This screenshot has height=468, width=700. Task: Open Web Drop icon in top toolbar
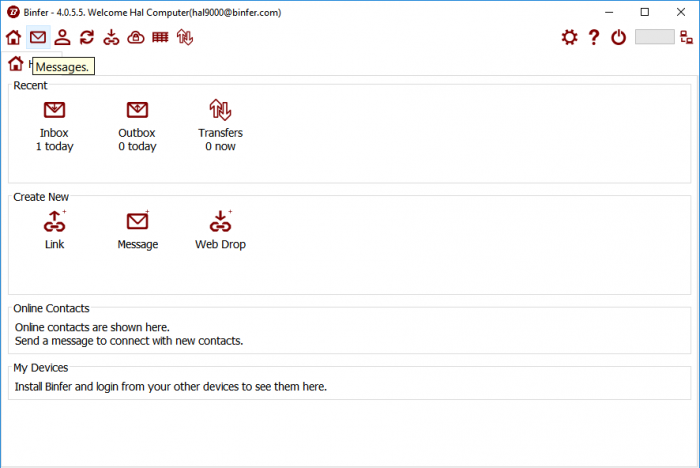(111, 38)
